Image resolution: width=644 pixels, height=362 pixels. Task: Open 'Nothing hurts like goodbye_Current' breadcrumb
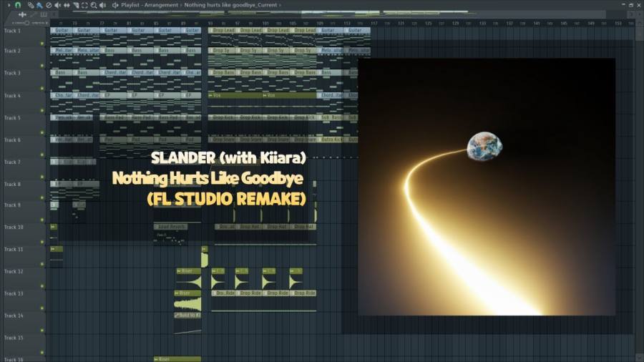pos(231,5)
